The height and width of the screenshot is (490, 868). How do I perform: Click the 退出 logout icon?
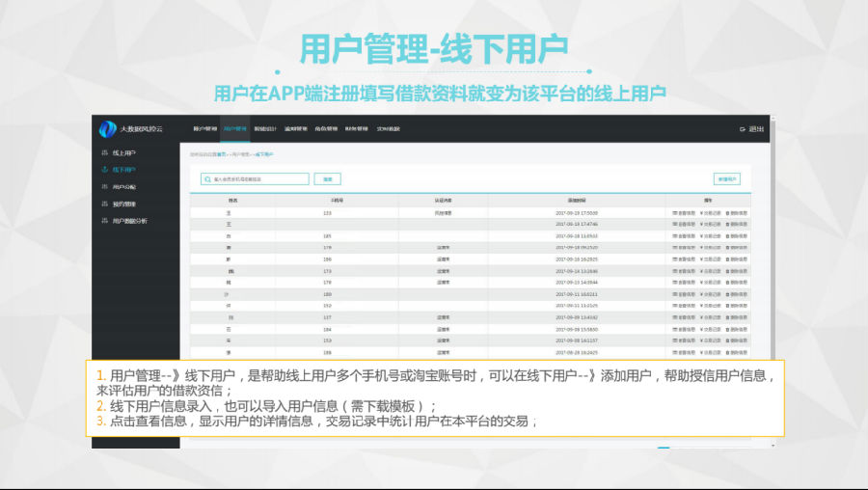(743, 129)
